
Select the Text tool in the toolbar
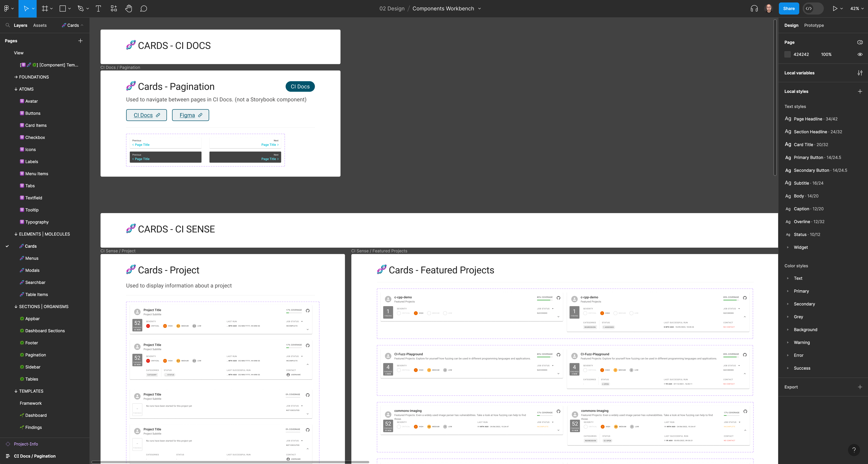click(x=98, y=8)
